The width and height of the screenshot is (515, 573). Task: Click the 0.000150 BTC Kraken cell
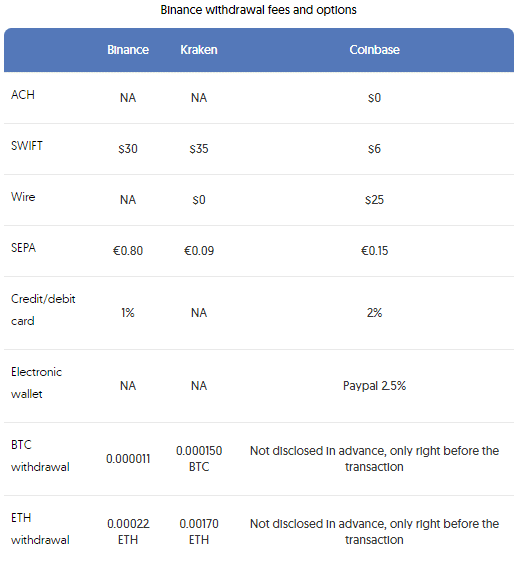[199, 459]
